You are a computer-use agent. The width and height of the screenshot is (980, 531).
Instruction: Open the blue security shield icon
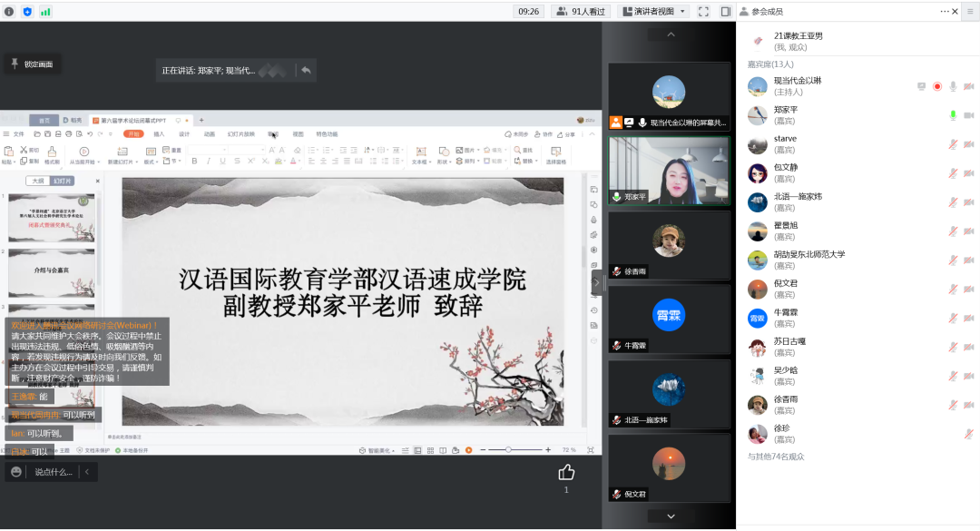coord(27,12)
